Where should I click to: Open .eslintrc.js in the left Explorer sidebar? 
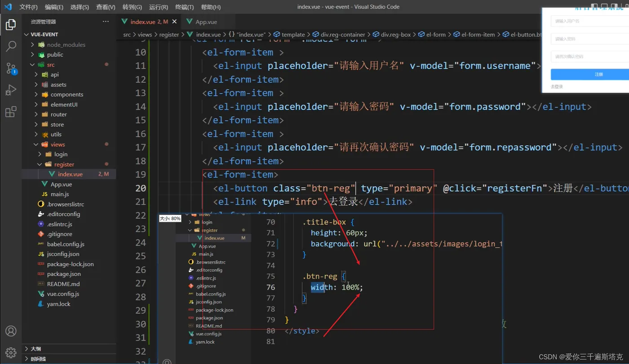(69, 224)
